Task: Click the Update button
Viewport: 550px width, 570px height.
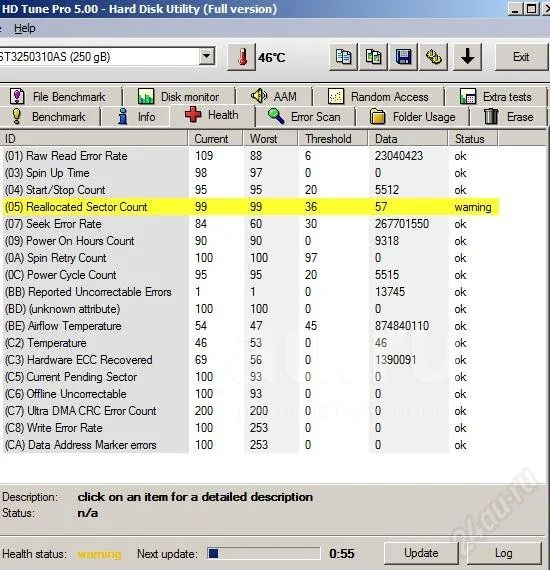Action: tap(421, 553)
